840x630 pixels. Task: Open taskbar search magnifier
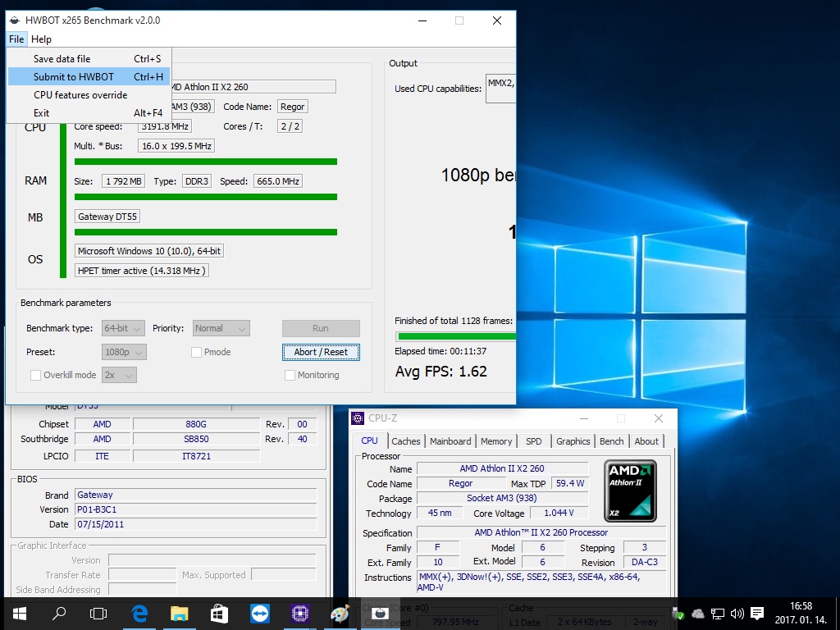(59, 614)
